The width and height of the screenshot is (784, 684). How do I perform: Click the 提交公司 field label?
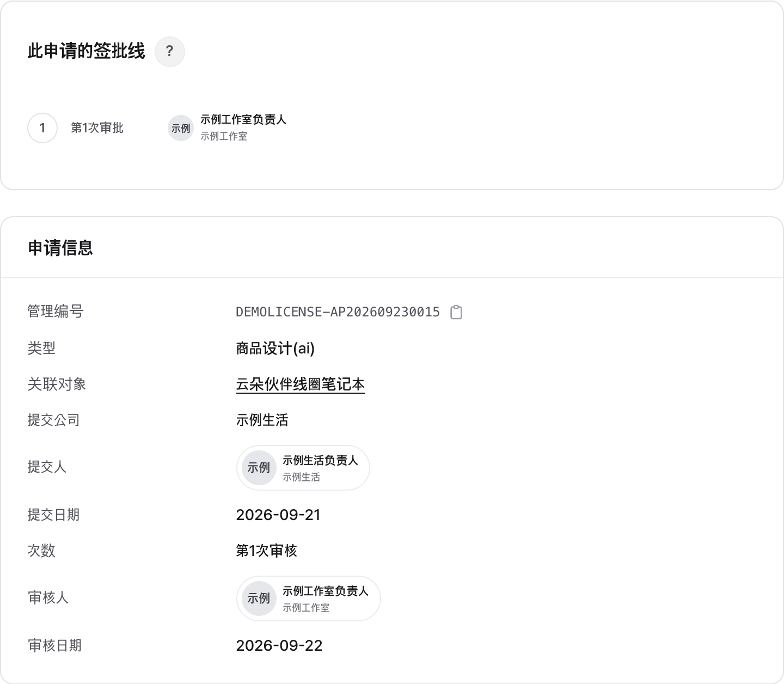click(54, 420)
